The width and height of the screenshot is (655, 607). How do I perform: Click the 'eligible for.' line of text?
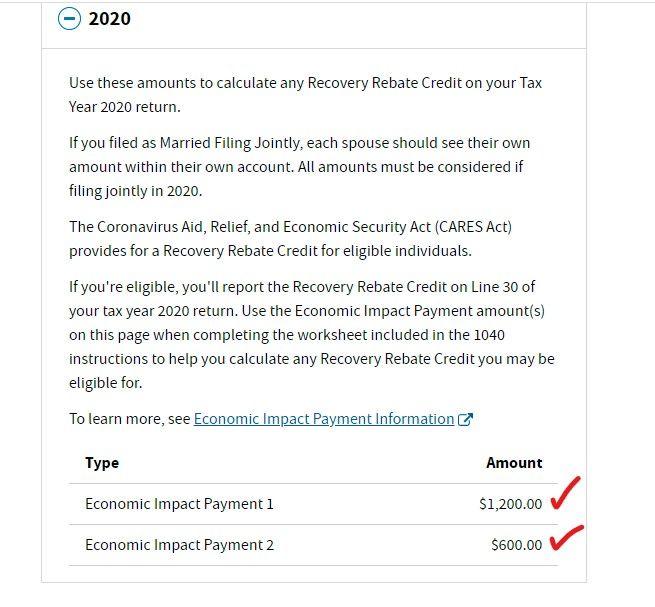106,383
